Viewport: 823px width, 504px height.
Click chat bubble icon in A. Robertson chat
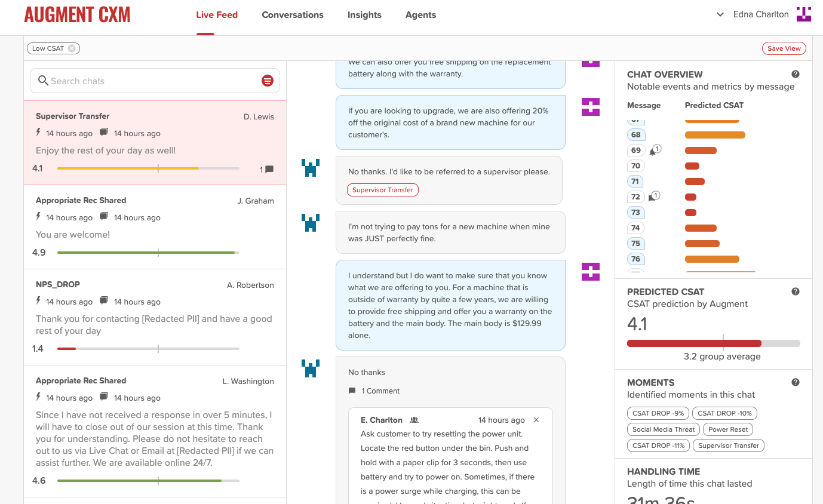coord(104,301)
